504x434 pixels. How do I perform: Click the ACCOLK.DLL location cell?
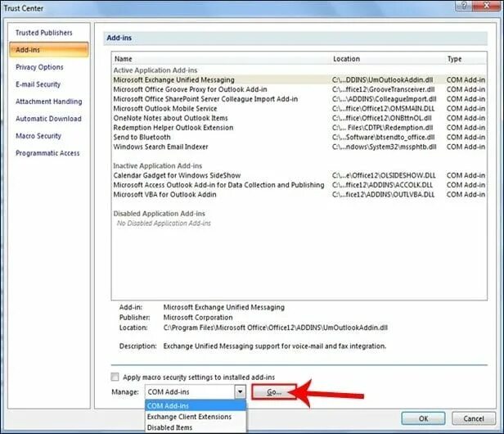[382, 185]
